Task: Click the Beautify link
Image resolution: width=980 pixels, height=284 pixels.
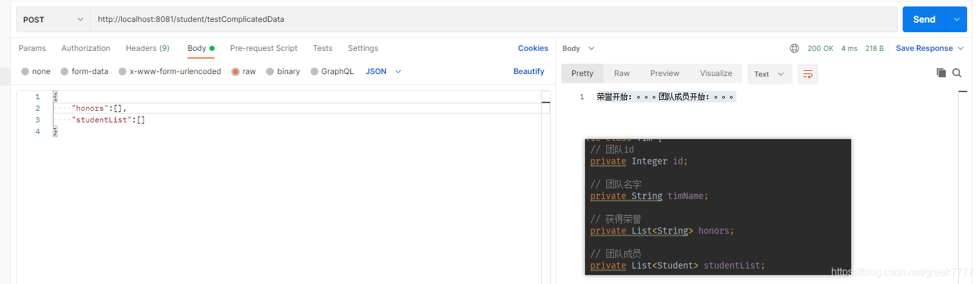Action: (529, 71)
